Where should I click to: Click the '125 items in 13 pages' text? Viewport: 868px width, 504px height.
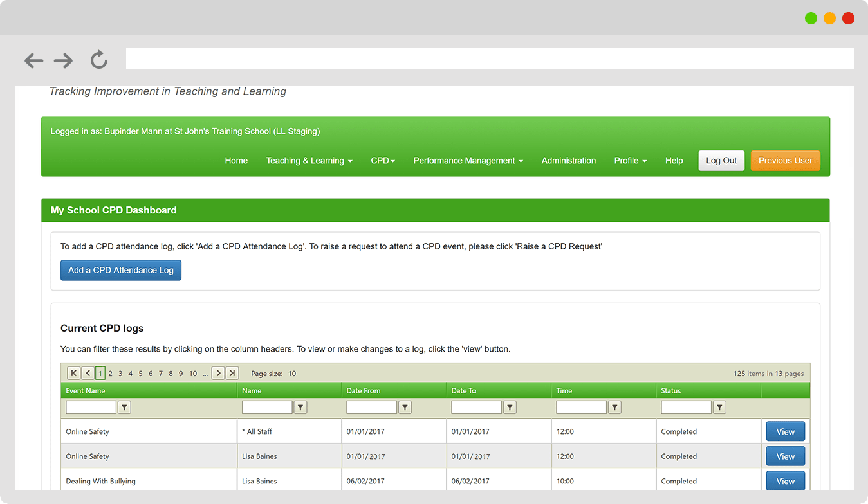click(x=768, y=373)
